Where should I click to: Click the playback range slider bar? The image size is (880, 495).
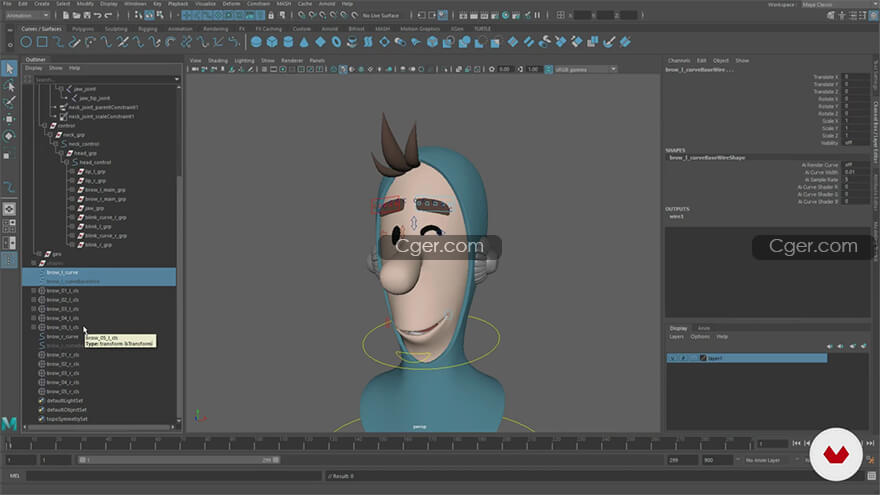tap(178, 460)
